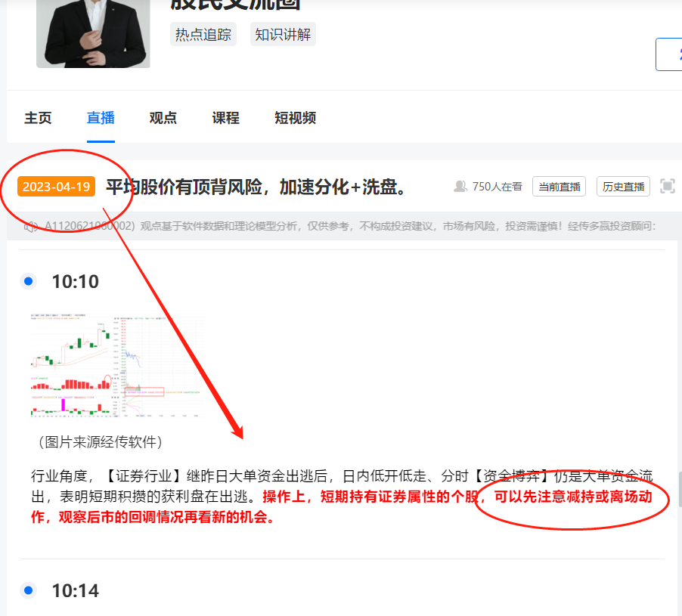Select the 直播 tab
This screenshot has width=682, height=616.
pyautogui.click(x=101, y=118)
